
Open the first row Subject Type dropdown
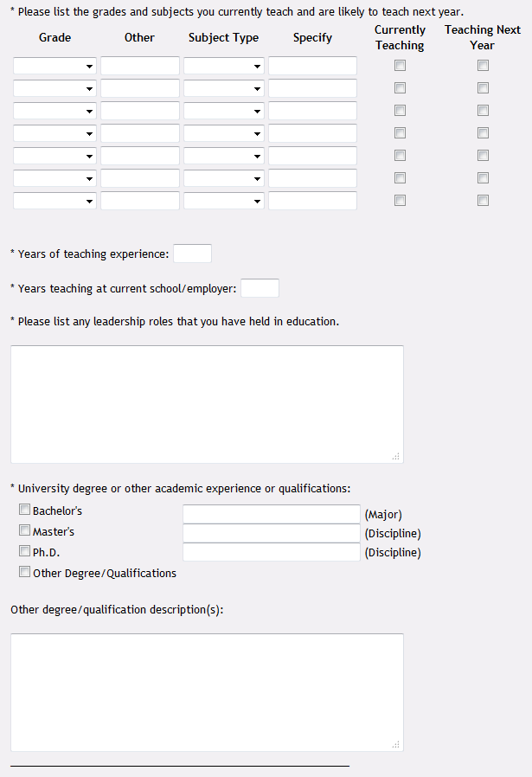click(223, 66)
